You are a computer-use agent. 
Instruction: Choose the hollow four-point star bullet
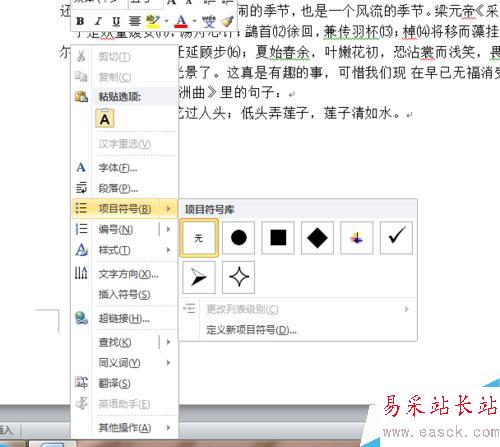(x=238, y=277)
